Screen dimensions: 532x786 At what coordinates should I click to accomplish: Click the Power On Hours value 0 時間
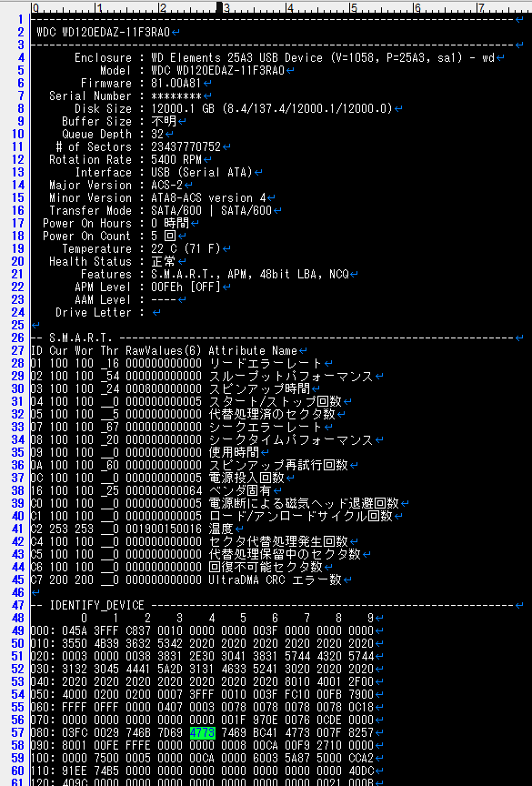tap(170, 224)
